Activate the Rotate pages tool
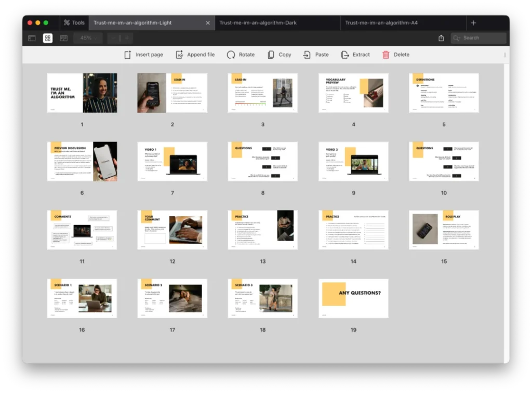The height and width of the screenshot is (393, 532). 241,55
